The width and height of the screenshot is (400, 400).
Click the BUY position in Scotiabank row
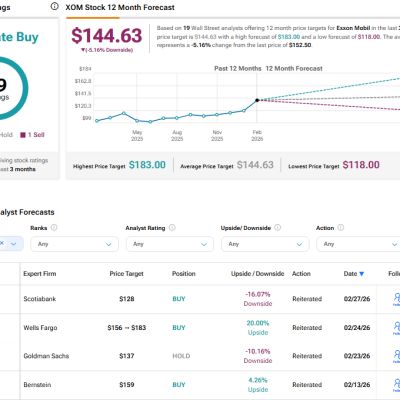pyautogui.click(x=179, y=299)
